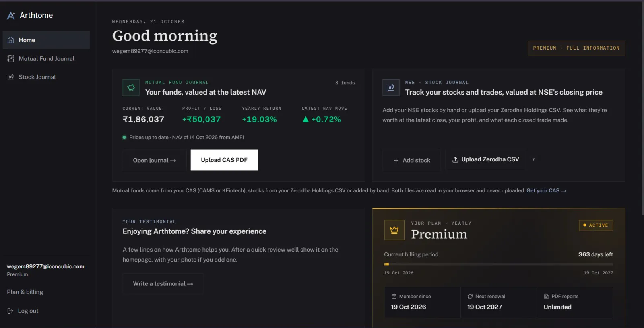This screenshot has width=644, height=328.
Task: Click the 'Unlimited' PDF reports value
Action: 557,307
